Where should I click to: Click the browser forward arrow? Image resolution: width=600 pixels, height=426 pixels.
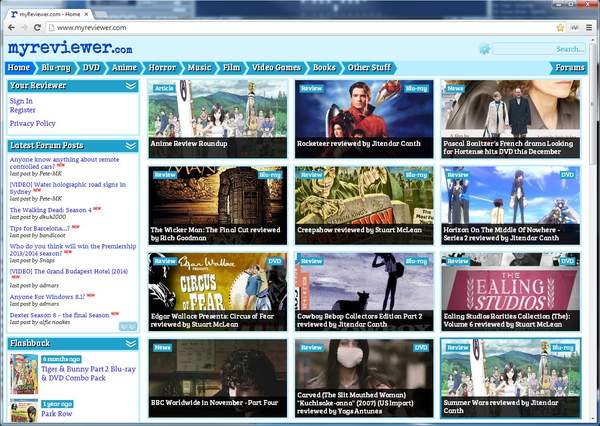(x=24, y=28)
